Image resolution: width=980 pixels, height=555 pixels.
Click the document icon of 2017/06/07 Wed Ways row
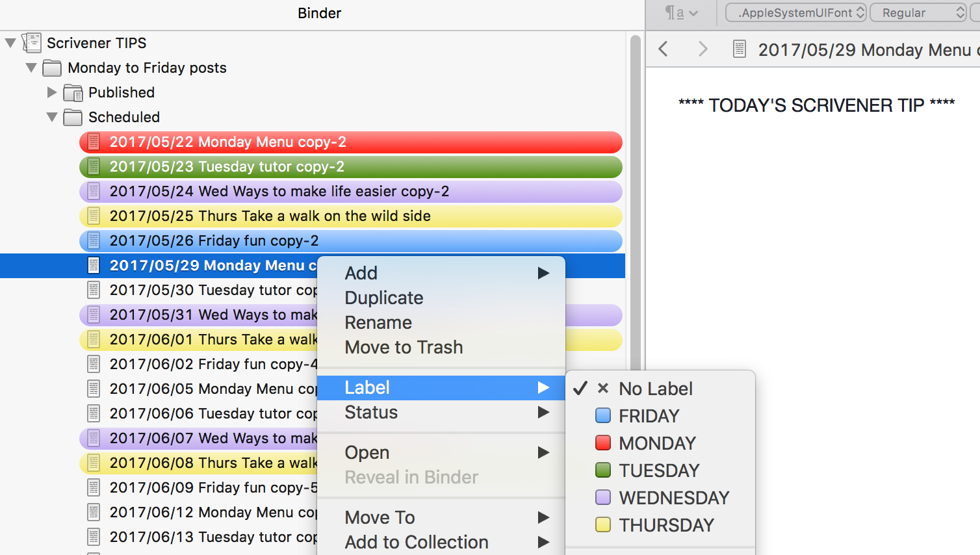94,438
